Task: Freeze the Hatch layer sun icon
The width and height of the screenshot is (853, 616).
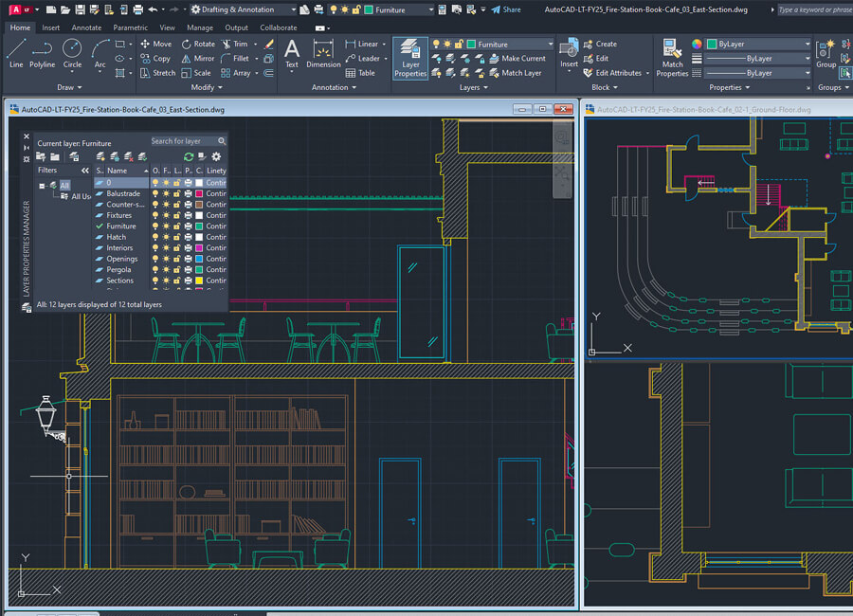Action: [x=166, y=237]
